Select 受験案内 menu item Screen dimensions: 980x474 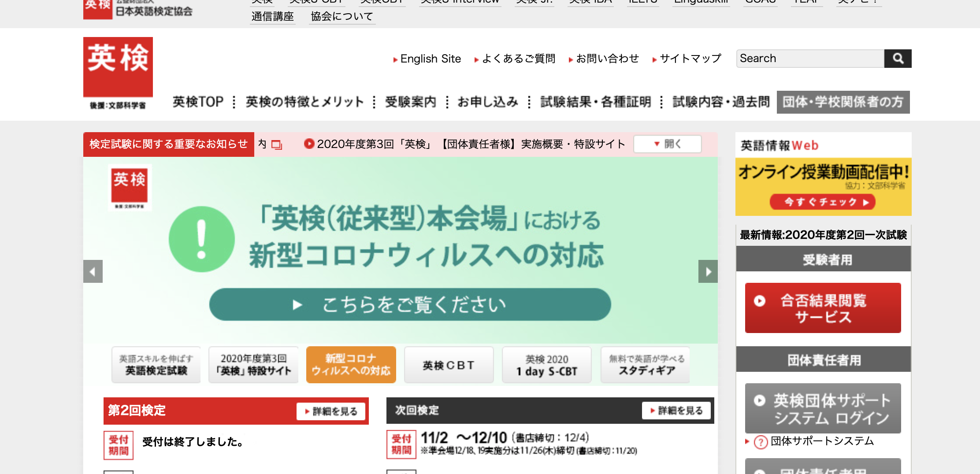pyautogui.click(x=410, y=102)
